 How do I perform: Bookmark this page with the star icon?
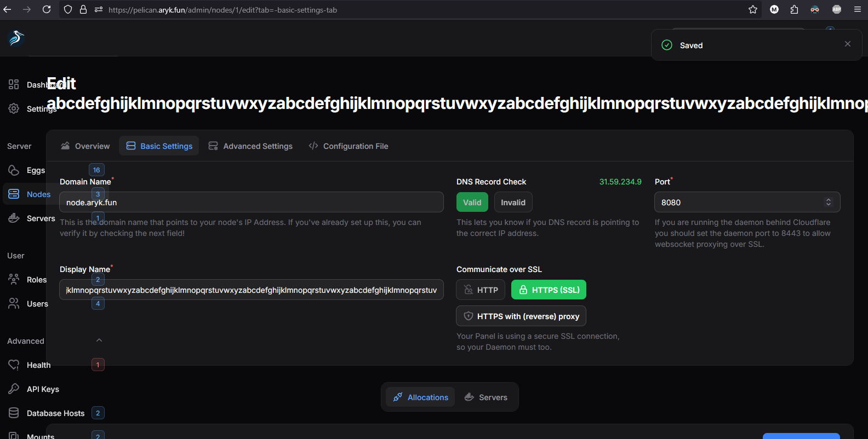click(x=753, y=9)
